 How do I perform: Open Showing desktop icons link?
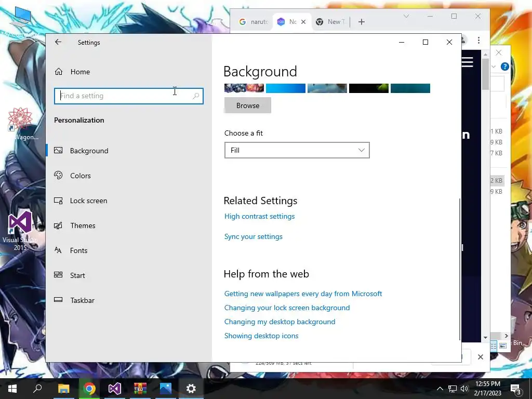coord(261,336)
